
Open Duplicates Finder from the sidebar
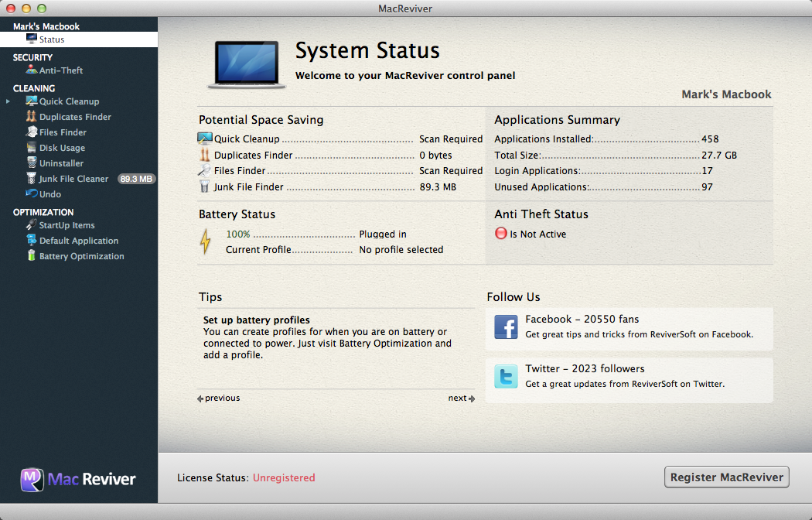tap(75, 117)
